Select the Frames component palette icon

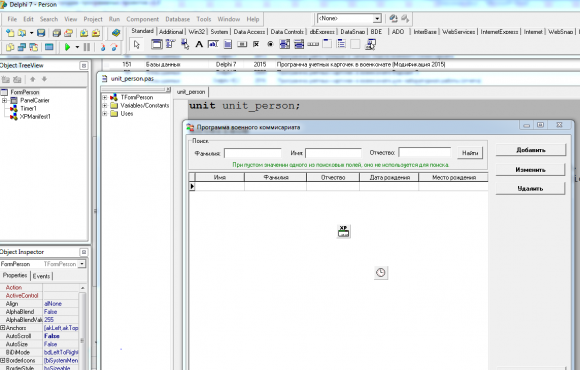156,44
